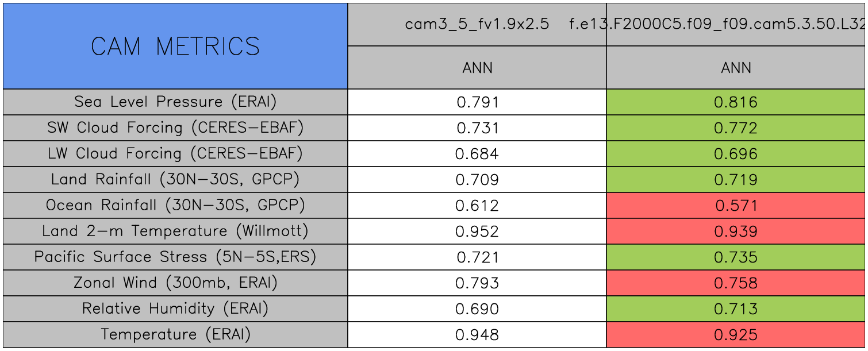Click the Ocean Rainfall (30N-30S, GPCP) label
Image resolution: width=868 pixels, height=351 pixels.
(x=175, y=206)
